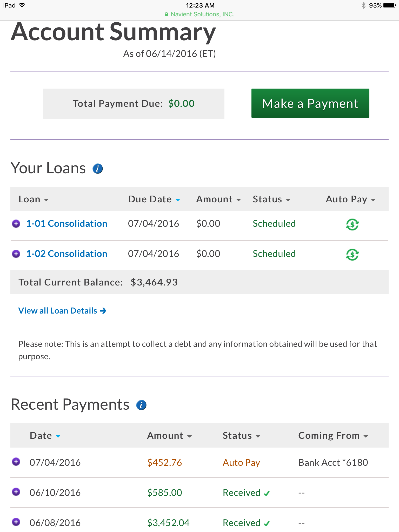Sort recent payments by Date
399x532 pixels.
click(45, 436)
